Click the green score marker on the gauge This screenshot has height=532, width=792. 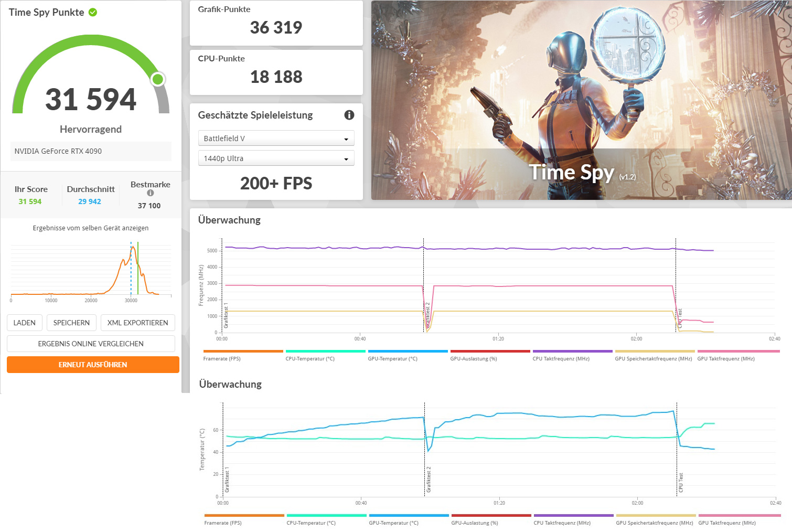pyautogui.click(x=158, y=79)
